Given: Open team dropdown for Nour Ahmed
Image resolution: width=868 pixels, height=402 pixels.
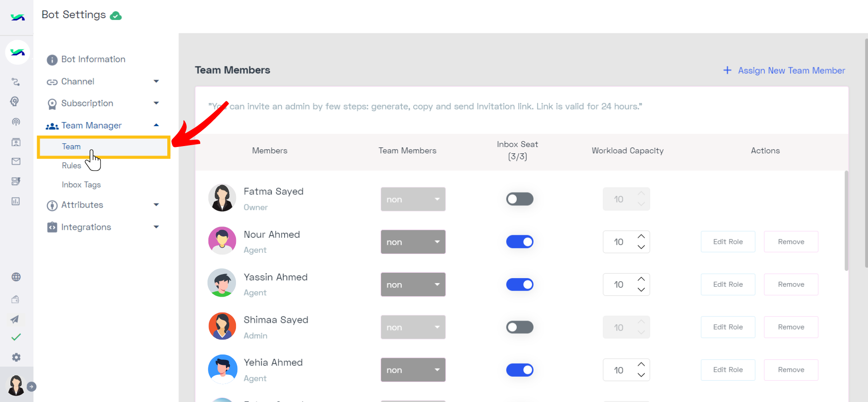Looking at the screenshot, I should pos(413,242).
